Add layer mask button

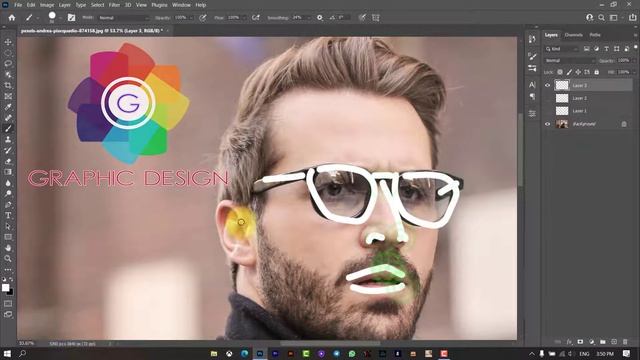pos(580,342)
